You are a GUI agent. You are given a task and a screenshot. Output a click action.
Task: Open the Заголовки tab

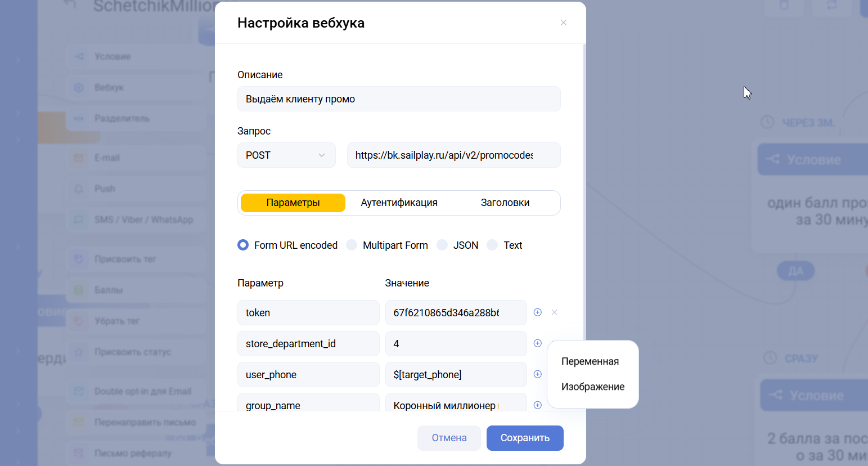[x=505, y=203]
